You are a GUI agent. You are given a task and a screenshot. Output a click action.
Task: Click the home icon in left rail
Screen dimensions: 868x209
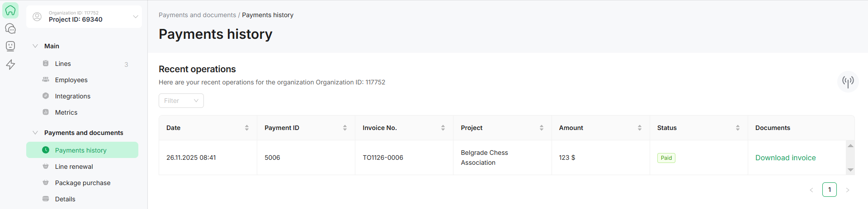pos(10,10)
